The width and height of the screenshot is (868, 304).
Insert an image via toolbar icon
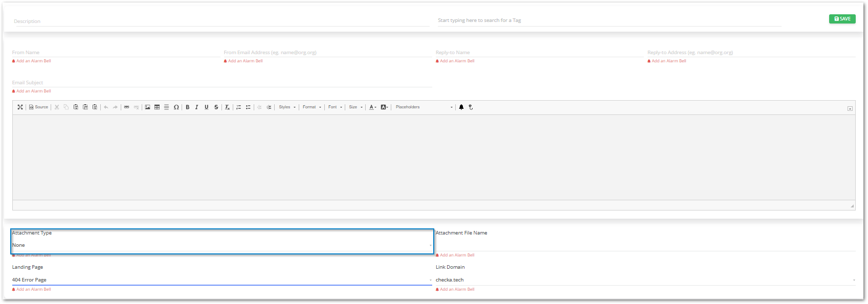click(x=147, y=107)
